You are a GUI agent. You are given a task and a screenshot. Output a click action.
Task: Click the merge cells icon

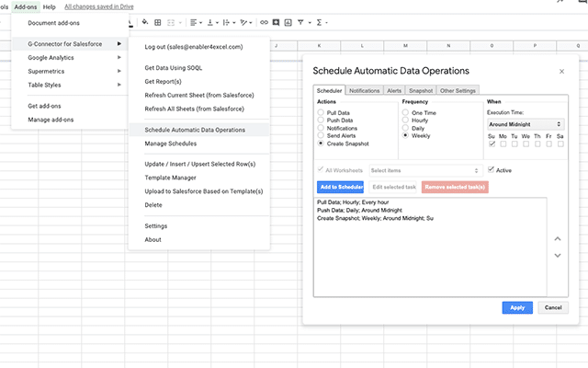(171, 22)
